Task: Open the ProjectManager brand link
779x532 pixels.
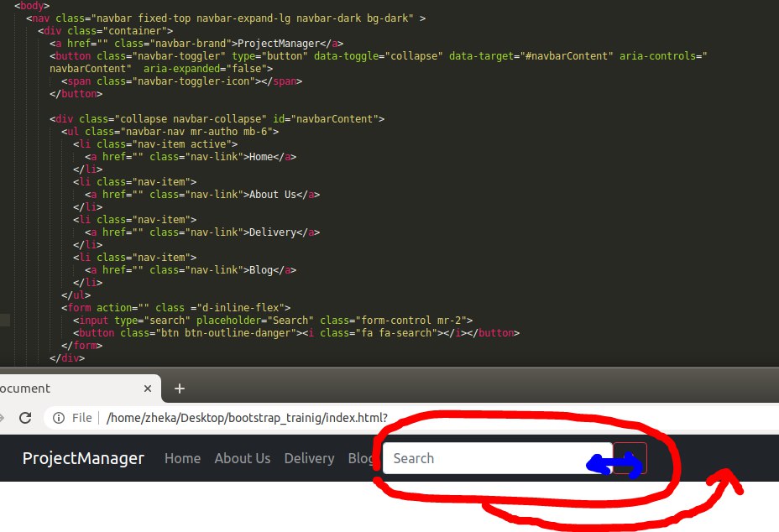Action: coord(83,458)
